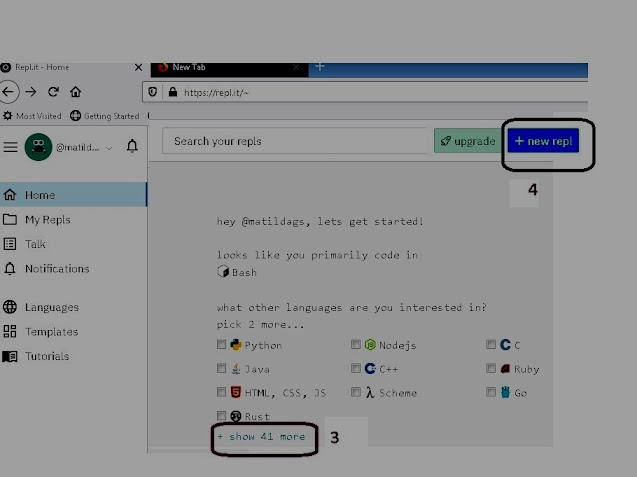Click the HTML5 logo icon

pos(236,392)
